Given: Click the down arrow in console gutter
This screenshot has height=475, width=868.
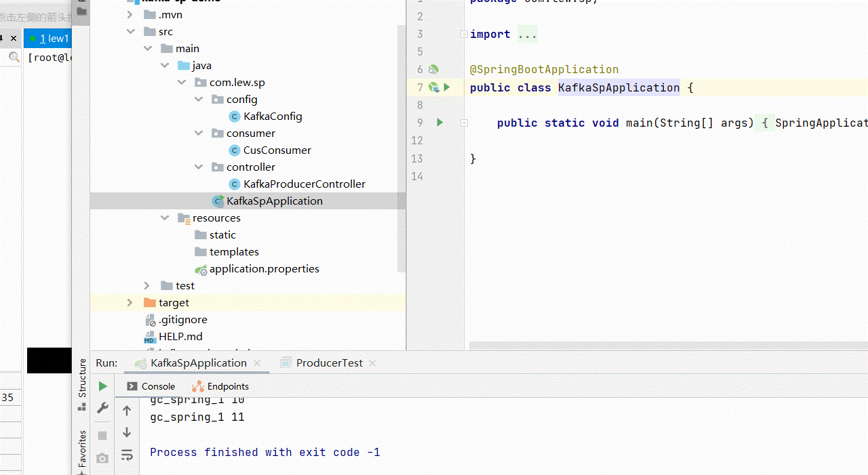Looking at the screenshot, I should tap(127, 432).
